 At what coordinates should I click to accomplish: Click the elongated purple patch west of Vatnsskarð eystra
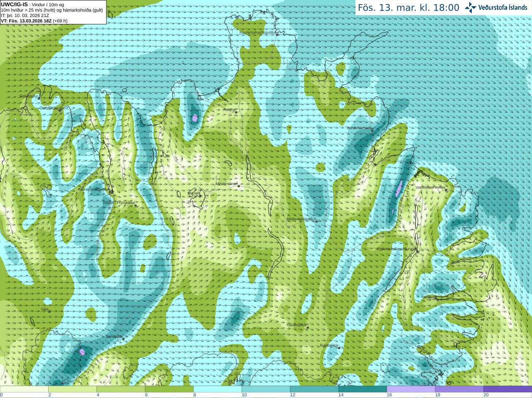399,189
